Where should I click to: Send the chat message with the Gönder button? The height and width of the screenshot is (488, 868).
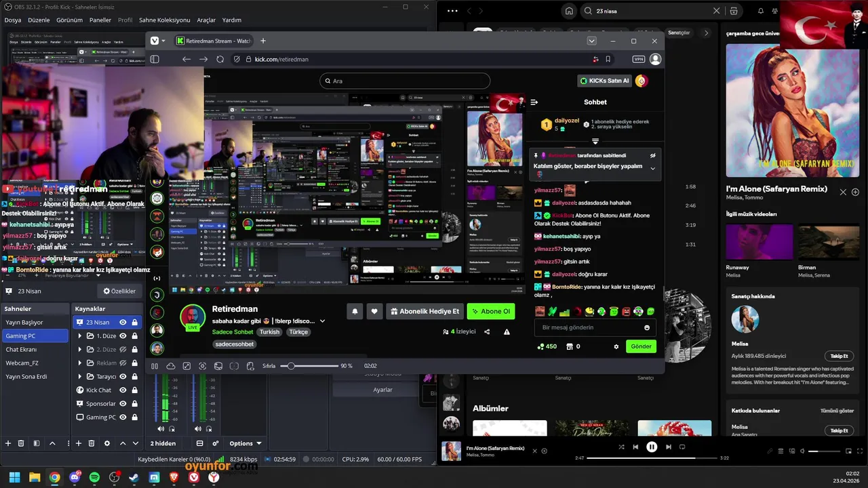(641, 346)
